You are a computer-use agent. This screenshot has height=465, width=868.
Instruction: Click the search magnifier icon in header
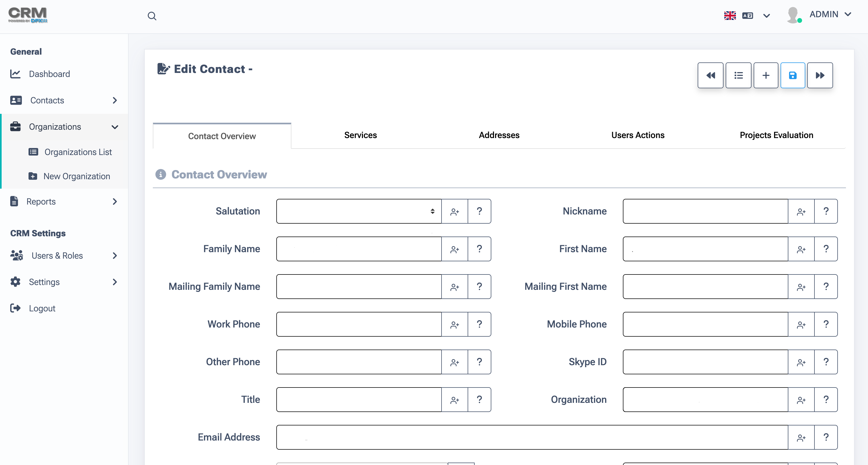pyautogui.click(x=152, y=16)
